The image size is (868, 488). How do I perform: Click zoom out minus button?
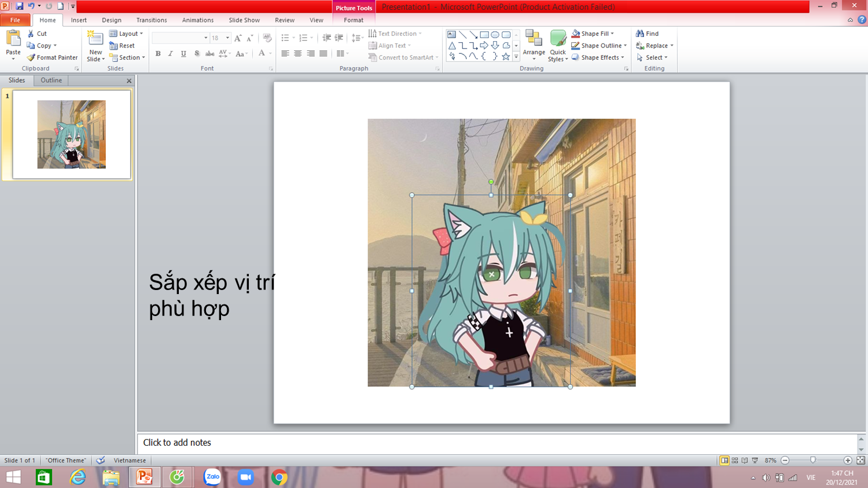pos(785,460)
